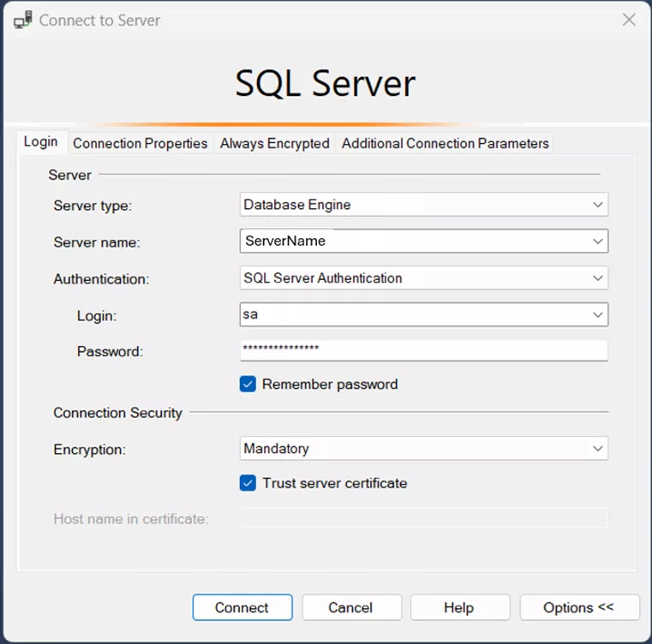Expand the Server name dropdown arrow
This screenshot has width=652, height=644.
coord(597,241)
